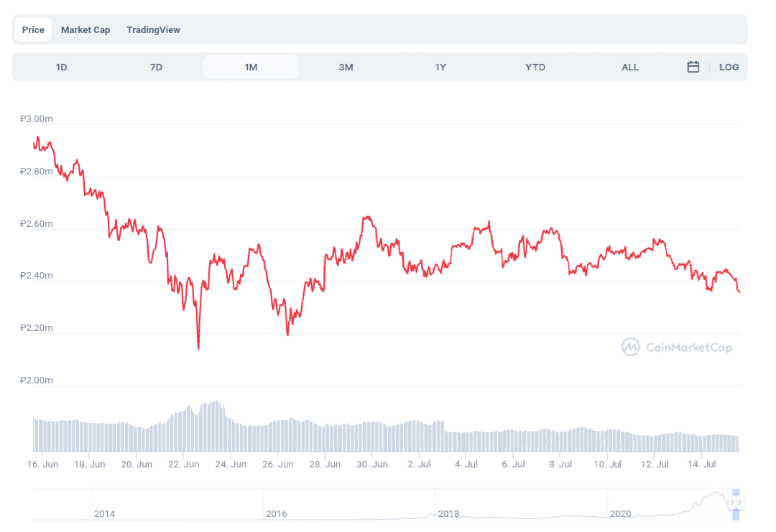
Task: Choose the 7D time range
Action: pos(156,67)
